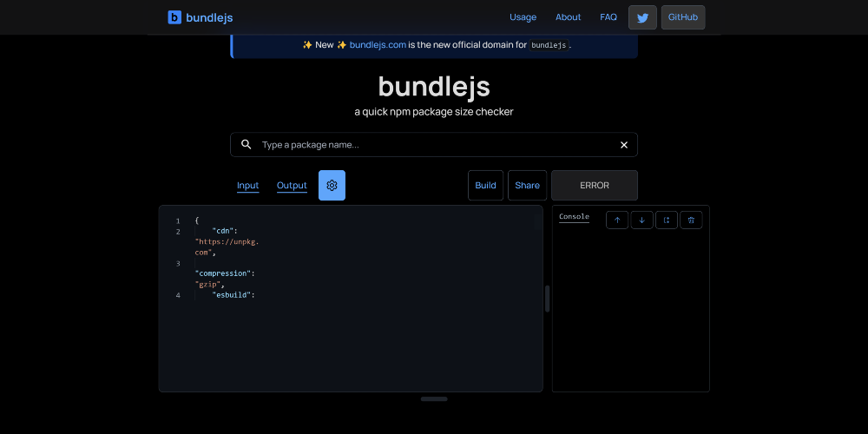Open the FAQ link
This screenshot has height=434, width=868.
608,17
